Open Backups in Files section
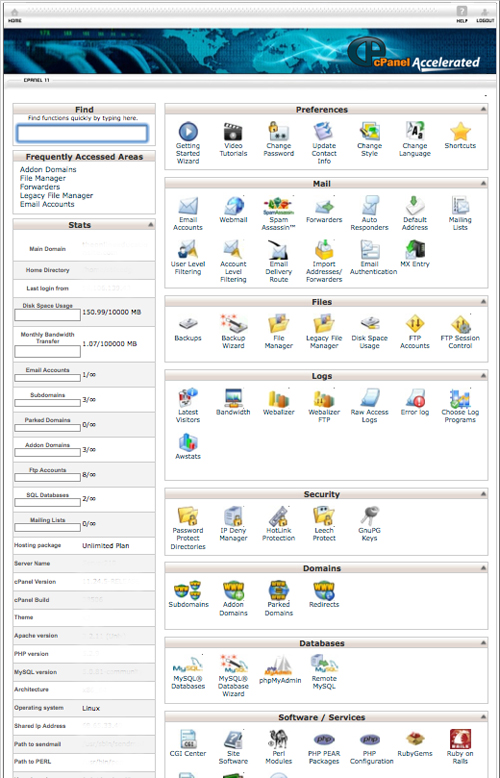 pos(188,324)
